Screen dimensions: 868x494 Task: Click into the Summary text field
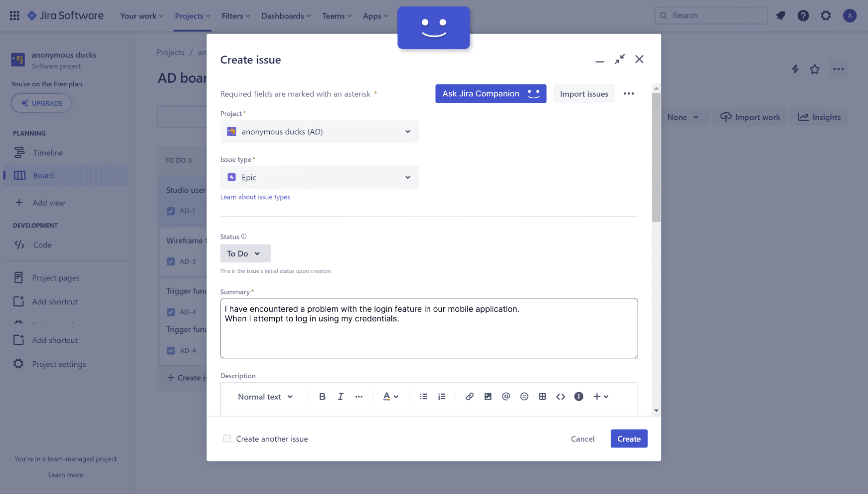429,328
